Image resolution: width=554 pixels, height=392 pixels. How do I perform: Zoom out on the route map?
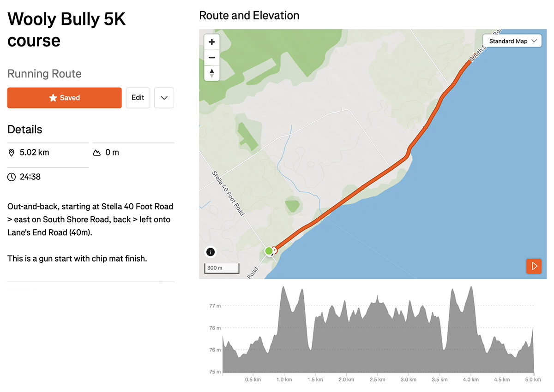212,58
